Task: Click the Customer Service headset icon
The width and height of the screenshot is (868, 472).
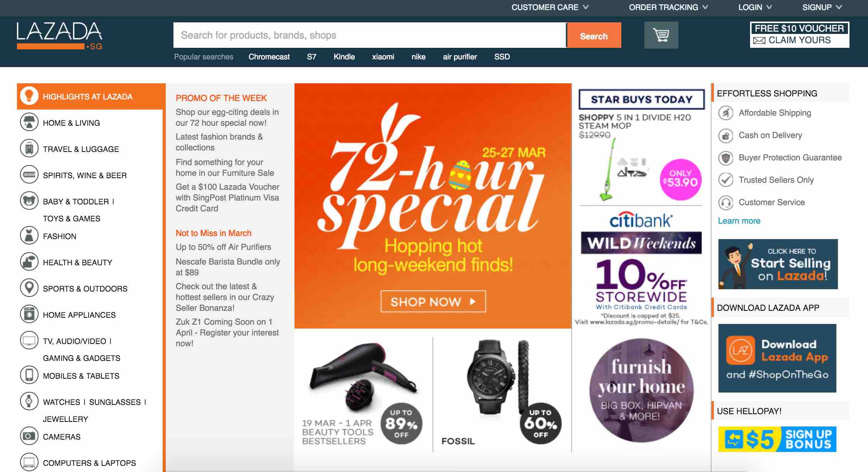Action: 726,202
